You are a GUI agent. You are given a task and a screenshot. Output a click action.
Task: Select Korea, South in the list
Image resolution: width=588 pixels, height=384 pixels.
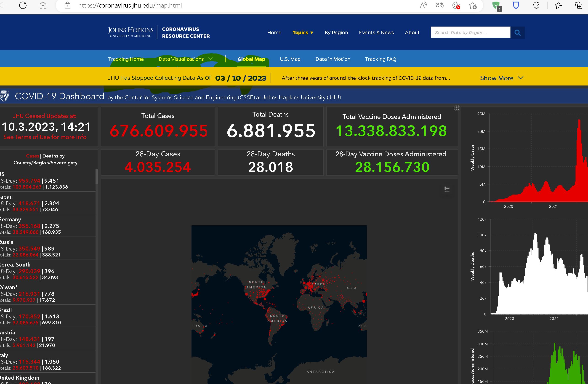pos(48,271)
